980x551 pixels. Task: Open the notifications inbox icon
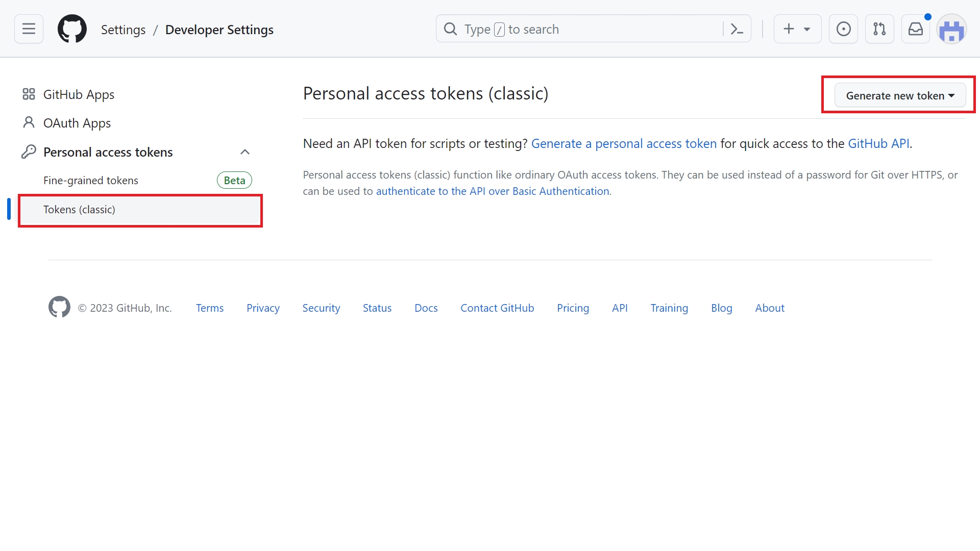915,29
